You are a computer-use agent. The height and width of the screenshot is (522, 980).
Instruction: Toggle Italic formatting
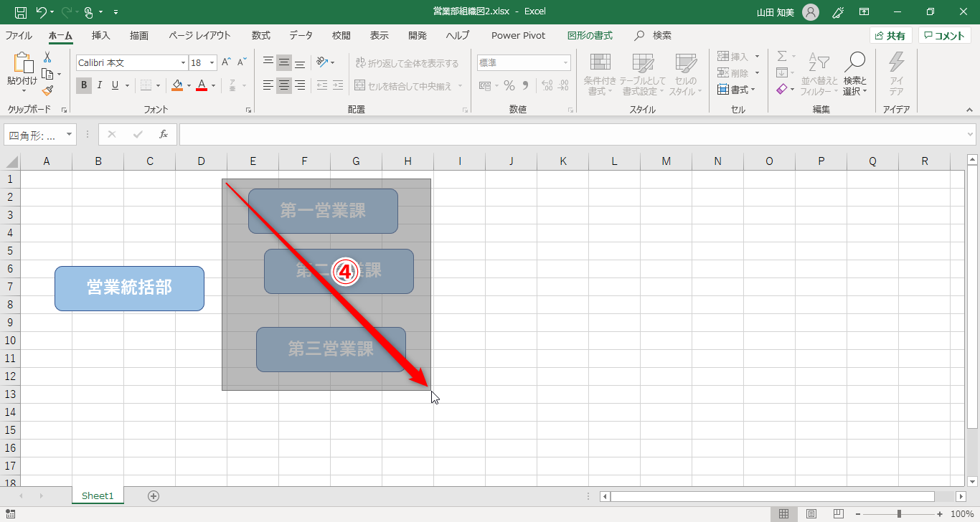(x=99, y=85)
